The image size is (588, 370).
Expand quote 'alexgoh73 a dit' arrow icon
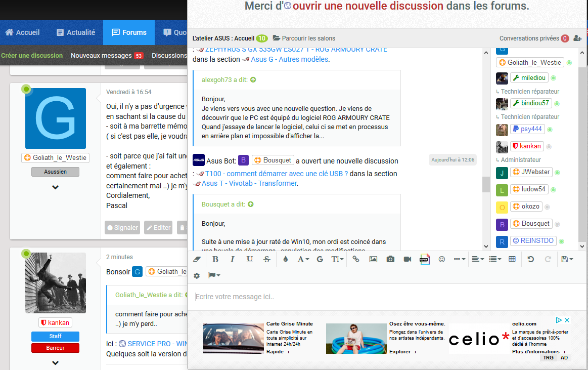coord(253,80)
